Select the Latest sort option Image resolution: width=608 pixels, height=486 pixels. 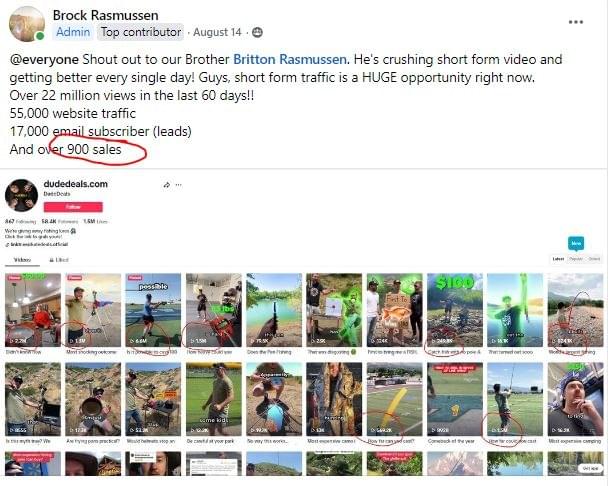click(559, 259)
